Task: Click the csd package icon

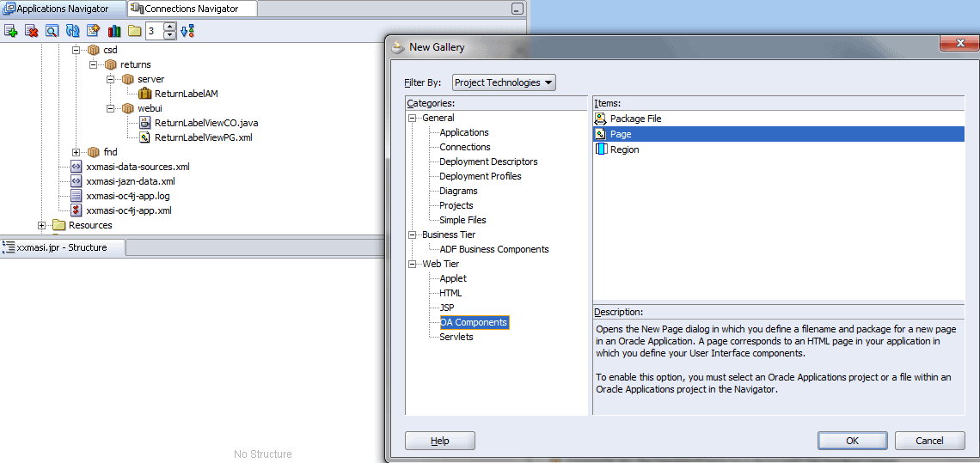Action: (93, 50)
